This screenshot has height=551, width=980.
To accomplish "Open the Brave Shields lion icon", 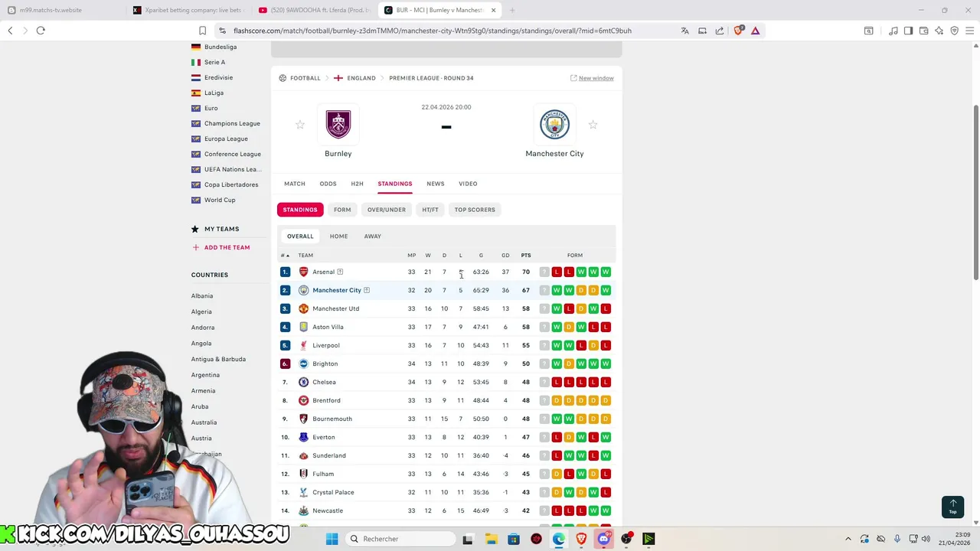I will click(738, 31).
